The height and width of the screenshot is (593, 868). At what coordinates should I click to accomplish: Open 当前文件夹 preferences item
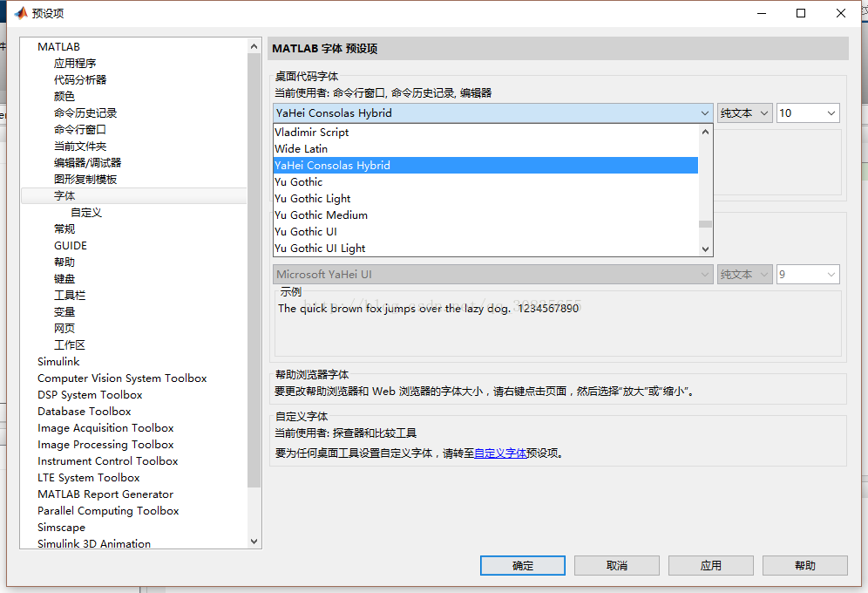pyautogui.click(x=79, y=147)
